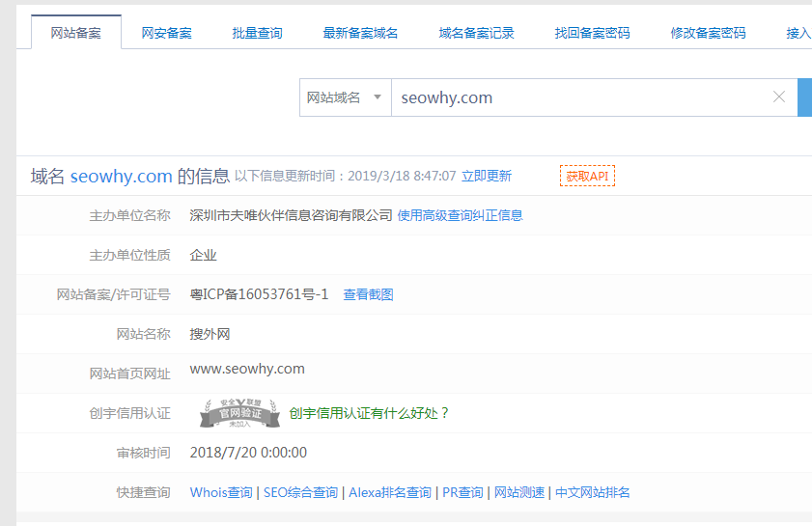Open the 批量查询 tab

point(258,33)
